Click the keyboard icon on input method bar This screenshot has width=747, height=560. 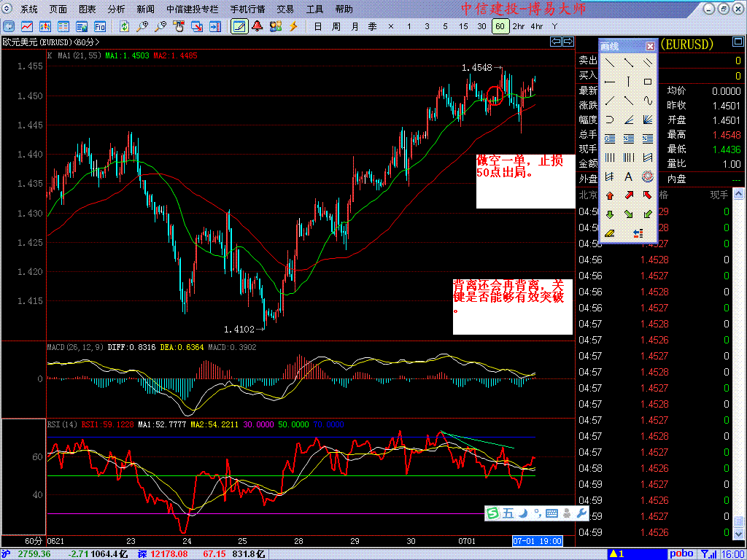(x=551, y=513)
